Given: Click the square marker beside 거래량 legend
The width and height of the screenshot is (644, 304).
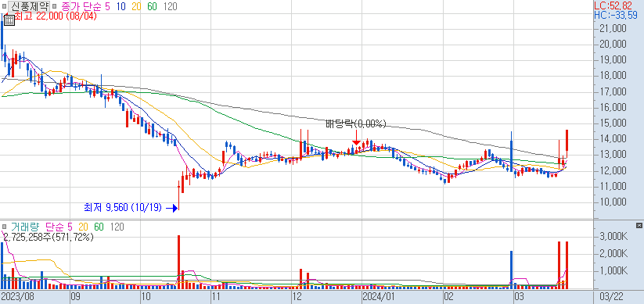Looking at the screenshot, I should (5, 227).
